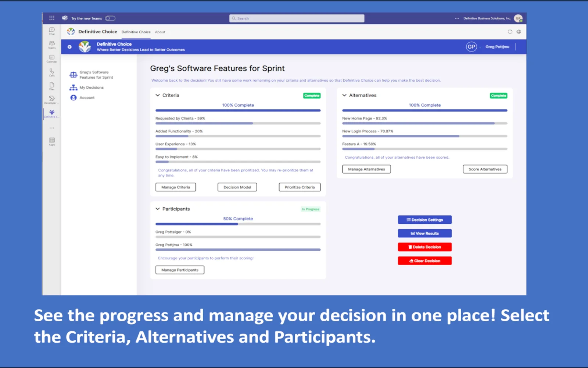Open the GP user avatar in banner

(x=472, y=47)
